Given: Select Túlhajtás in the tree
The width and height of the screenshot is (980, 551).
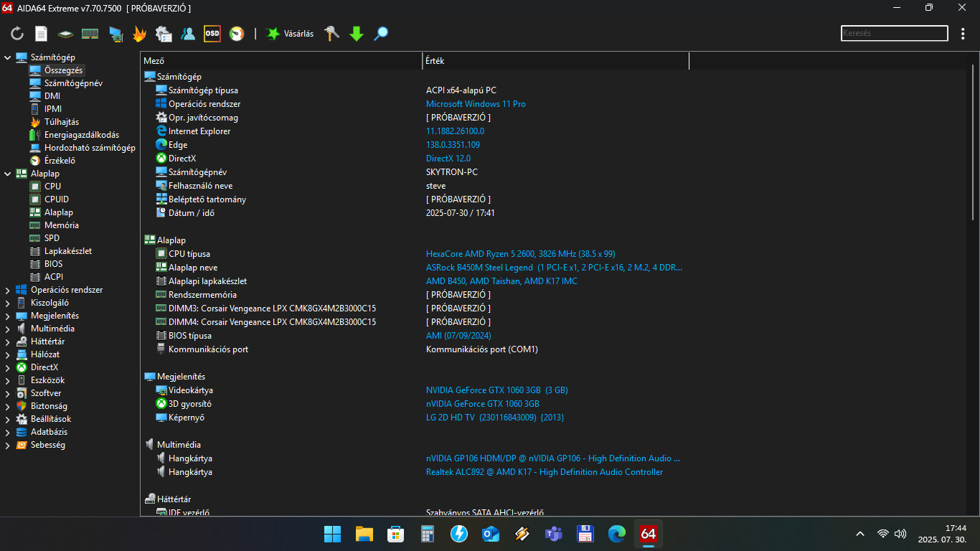Looking at the screenshot, I should click(x=62, y=122).
